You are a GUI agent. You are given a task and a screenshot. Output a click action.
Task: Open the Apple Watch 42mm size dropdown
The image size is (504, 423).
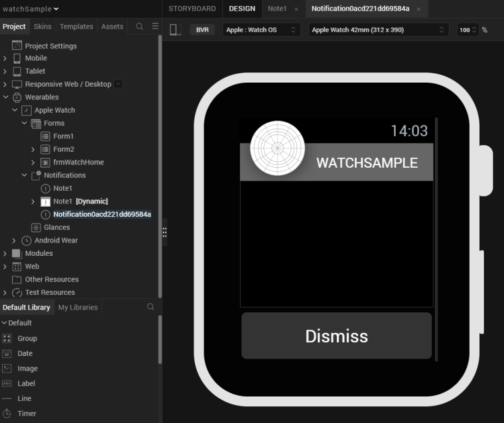378,30
